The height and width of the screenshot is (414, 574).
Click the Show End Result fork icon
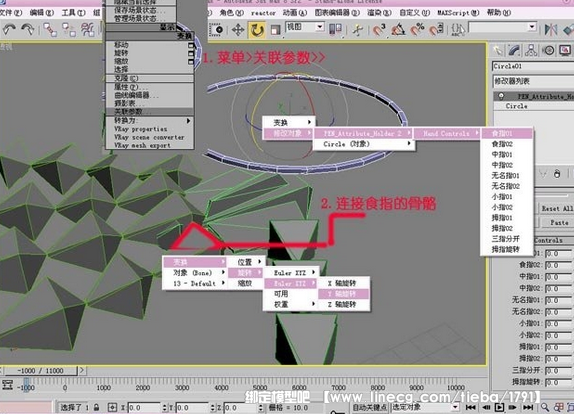pos(544,174)
